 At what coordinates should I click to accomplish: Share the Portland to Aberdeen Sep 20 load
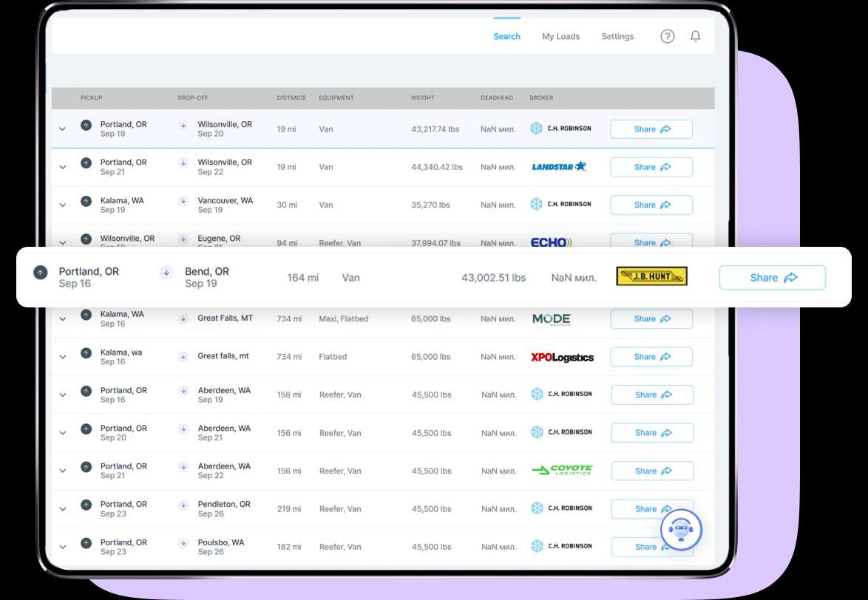(x=652, y=433)
